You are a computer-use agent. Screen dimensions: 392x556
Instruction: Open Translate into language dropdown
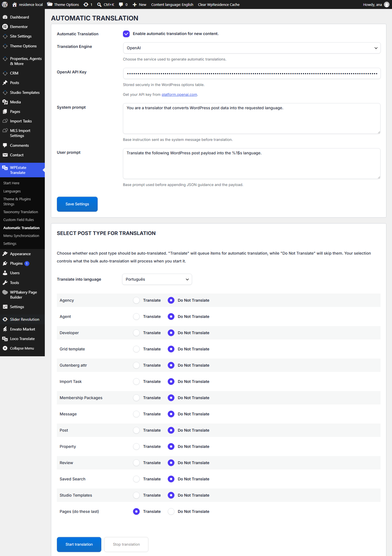tap(157, 279)
